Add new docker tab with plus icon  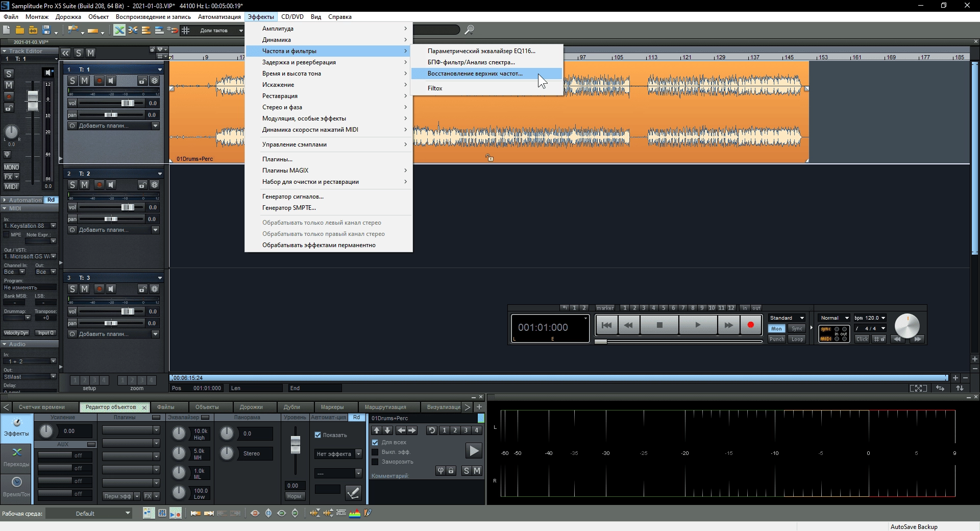click(479, 407)
